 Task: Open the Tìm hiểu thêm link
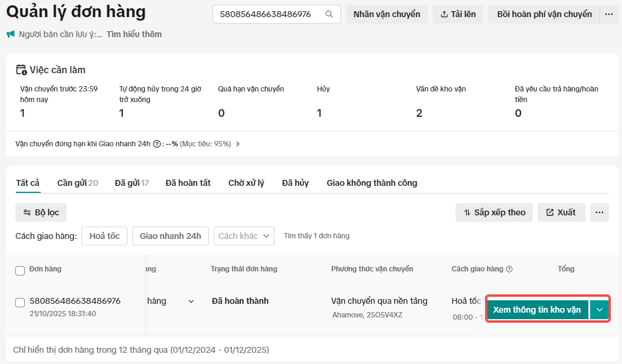tap(134, 34)
